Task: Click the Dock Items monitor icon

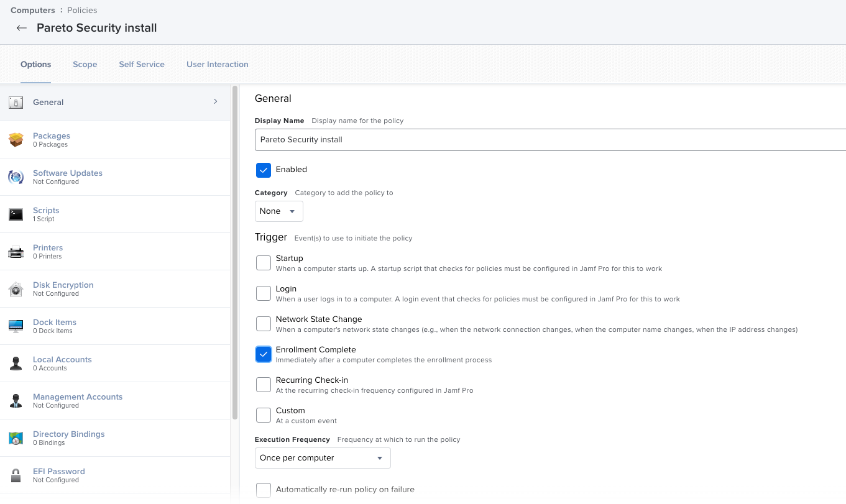Action: pos(16,326)
